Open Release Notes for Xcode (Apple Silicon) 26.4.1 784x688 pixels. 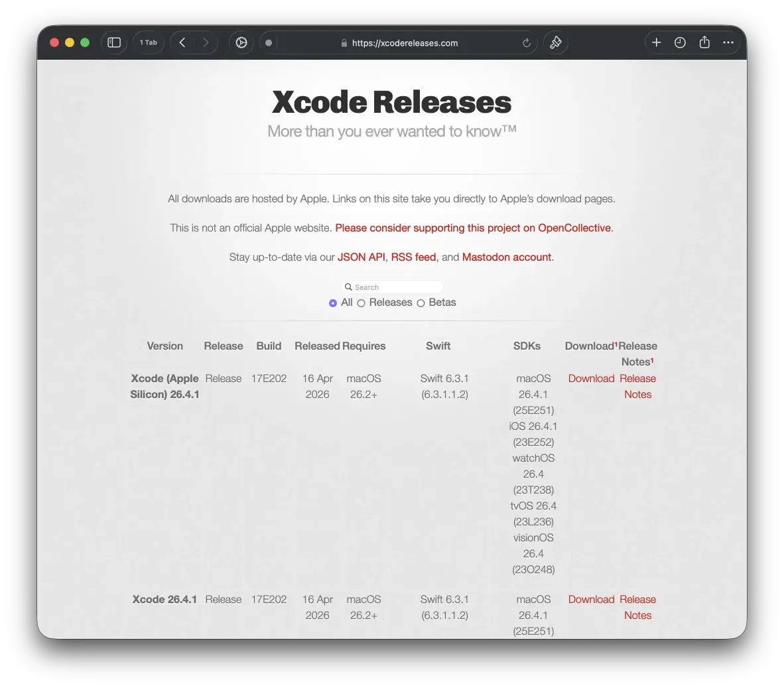637,386
